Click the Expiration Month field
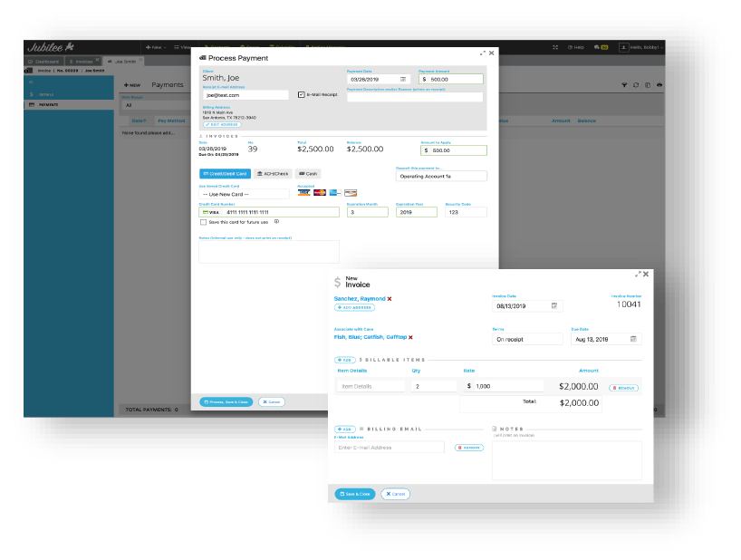Image resolution: width=741 pixels, height=560 pixels. [x=367, y=212]
